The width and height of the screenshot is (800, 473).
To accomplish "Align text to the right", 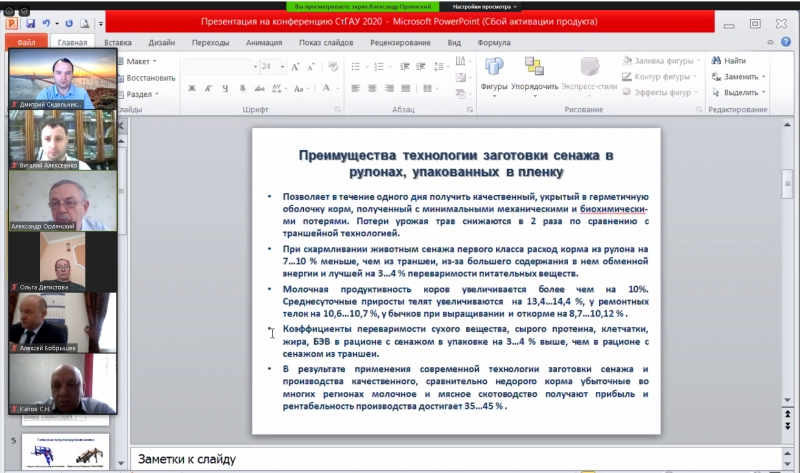I will point(389,88).
